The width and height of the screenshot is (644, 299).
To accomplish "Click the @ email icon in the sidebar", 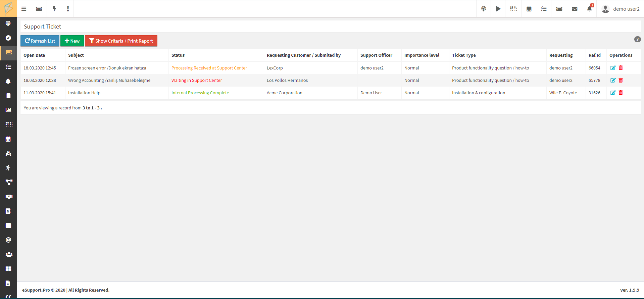I will click(8, 240).
